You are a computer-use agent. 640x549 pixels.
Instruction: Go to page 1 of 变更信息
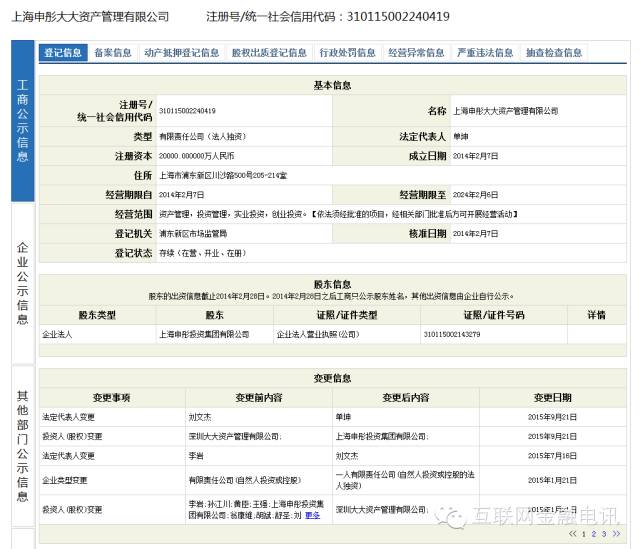coord(584,534)
